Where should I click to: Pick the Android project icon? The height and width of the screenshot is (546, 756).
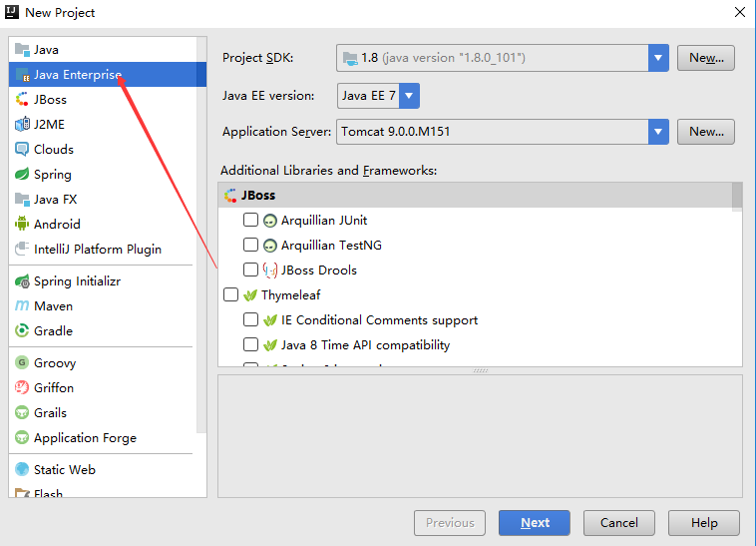pyautogui.click(x=22, y=225)
